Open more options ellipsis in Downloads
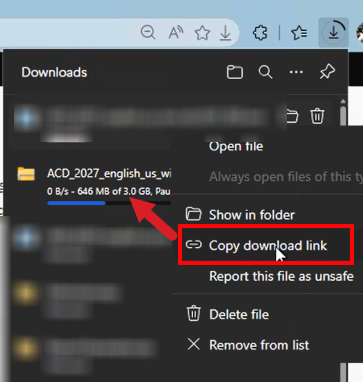Screen dimensions: 363x382 coord(296,72)
